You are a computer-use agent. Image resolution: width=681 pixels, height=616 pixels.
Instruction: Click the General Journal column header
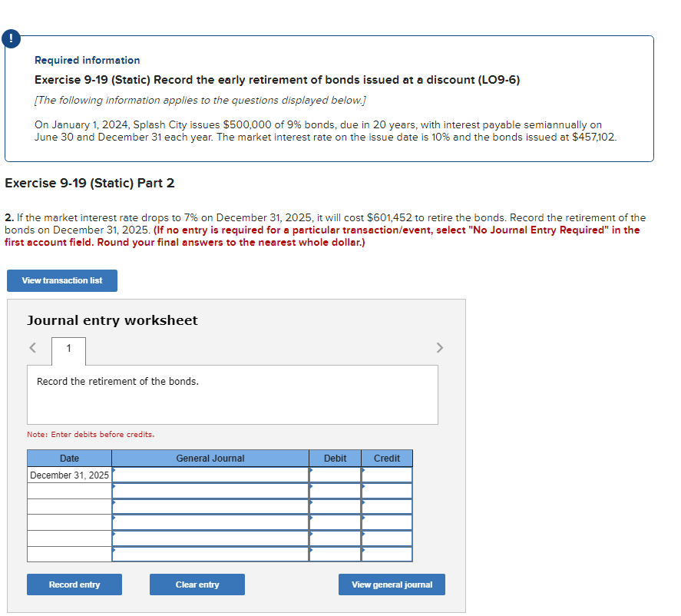pyautogui.click(x=210, y=459)
